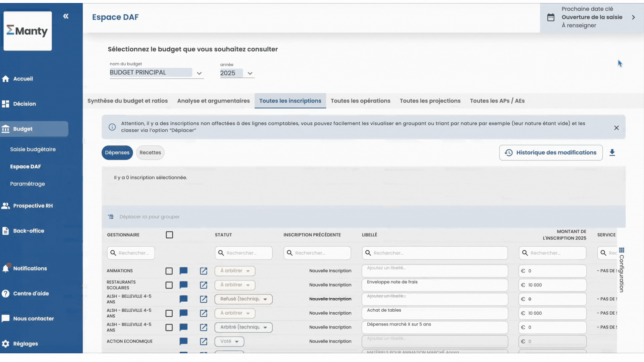Open 'Espace DAF' submenu item
Screen dimensions: 644x362
click(x=25, y=167)
